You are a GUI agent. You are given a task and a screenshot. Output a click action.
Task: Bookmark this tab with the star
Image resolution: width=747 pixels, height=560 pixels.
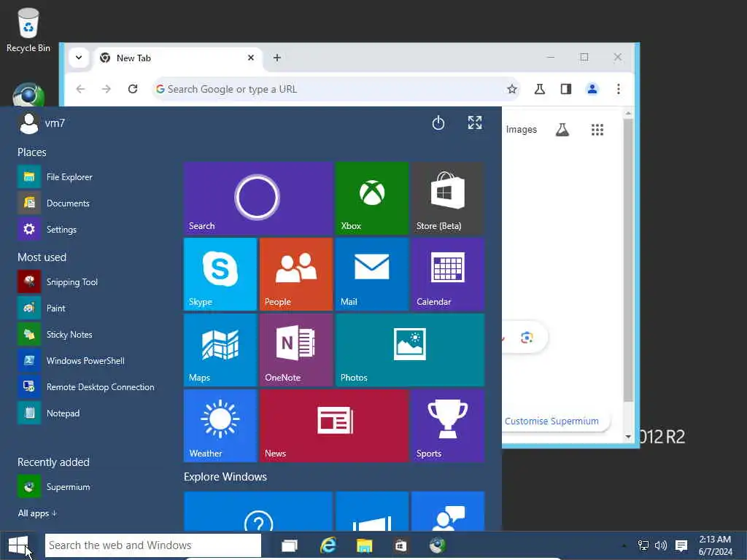point(511,89)
